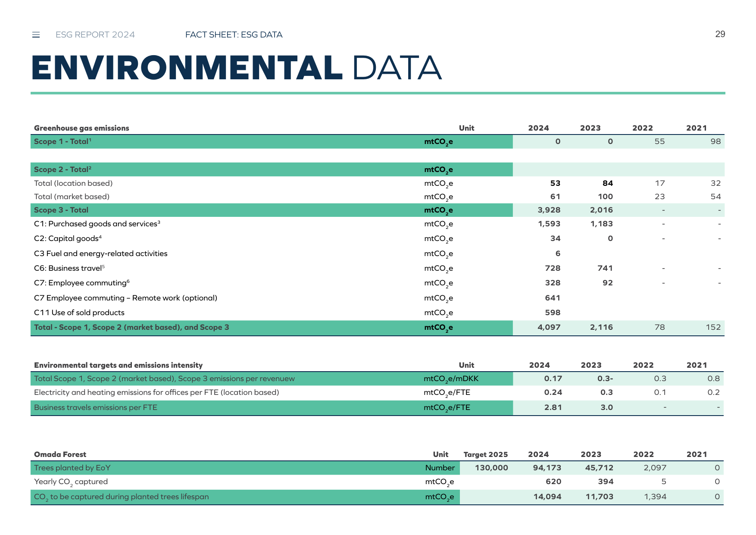Click the Remote work value 641
Viewport: 756px width, 535px height.
[553, 298]
